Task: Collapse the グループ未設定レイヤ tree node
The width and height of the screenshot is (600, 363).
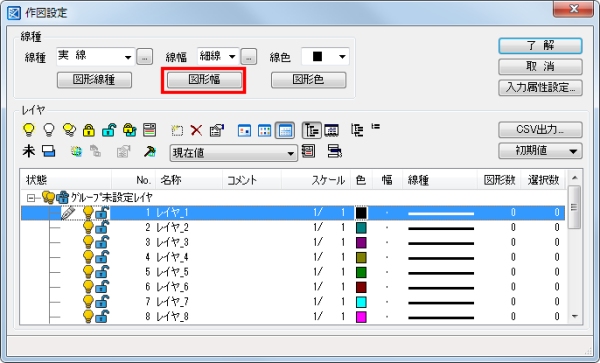Action: 31,198
